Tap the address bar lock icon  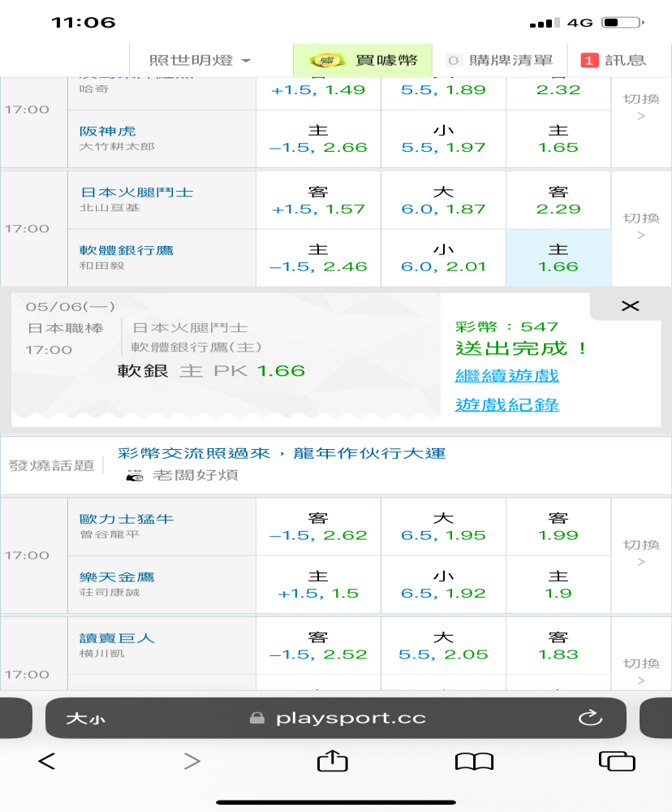(257, 718)
